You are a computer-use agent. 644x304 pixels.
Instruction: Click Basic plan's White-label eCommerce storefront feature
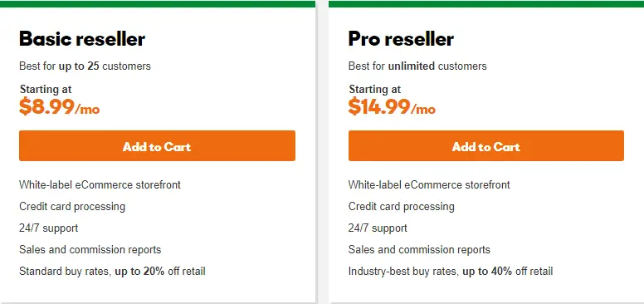[x=100, y=185]
